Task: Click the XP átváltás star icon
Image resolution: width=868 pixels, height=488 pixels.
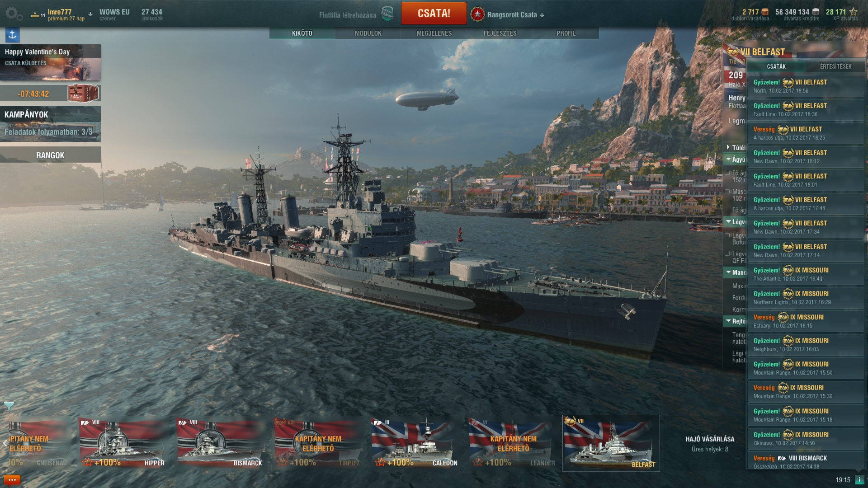Action: pos(854,12)
